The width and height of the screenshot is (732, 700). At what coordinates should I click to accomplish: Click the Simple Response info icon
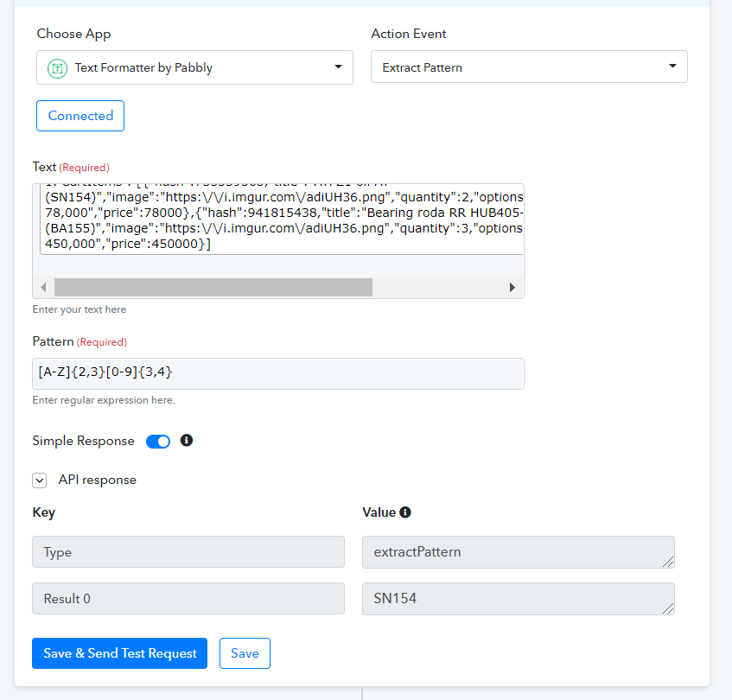187,440
